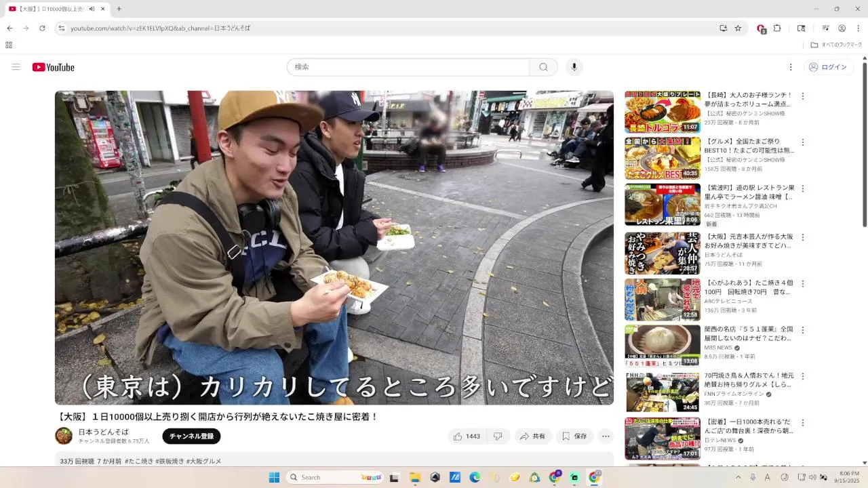
Task: Open the たまごグルメBEST 40:35 video thumbnail
Action: (663, 159)
